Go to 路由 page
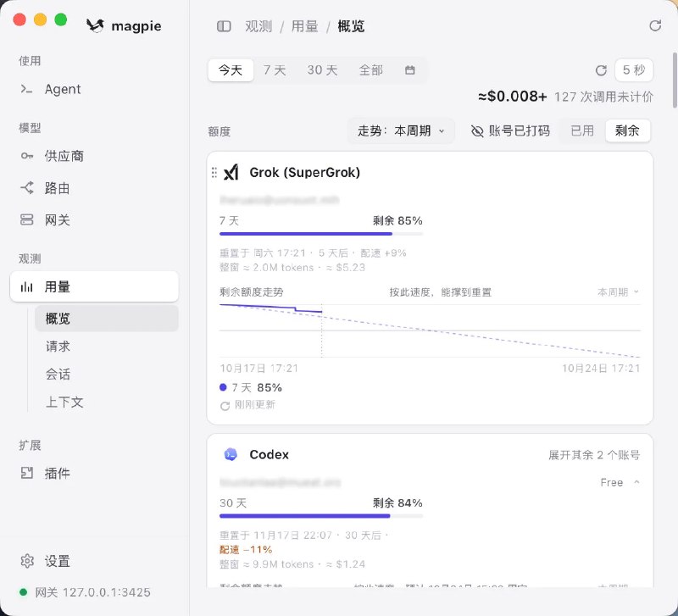Screen dimensions: 678x616 pyautogui.click(x=94, y=188)
